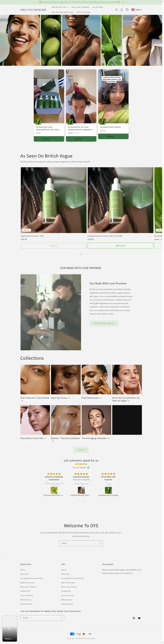Open the Plant Tea Toners collection thumbnail
This screenshot has height=644, width=164.
coord(66,380)
